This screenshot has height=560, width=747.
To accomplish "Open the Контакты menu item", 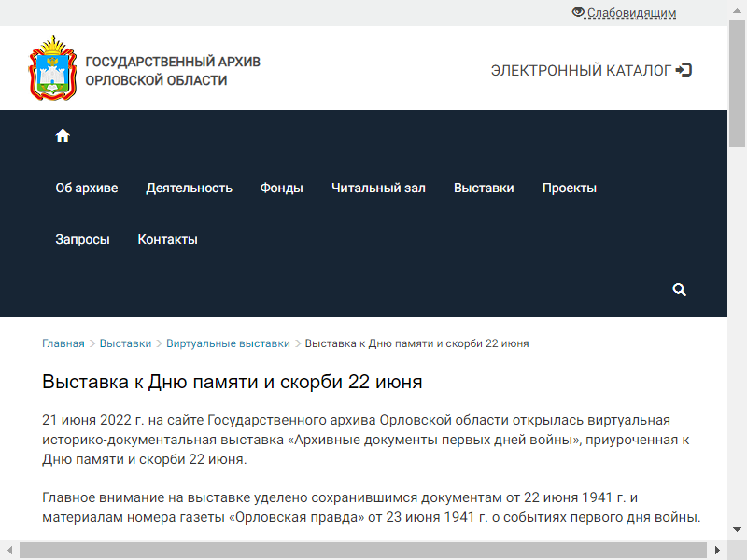I will (x=168, y=239).
